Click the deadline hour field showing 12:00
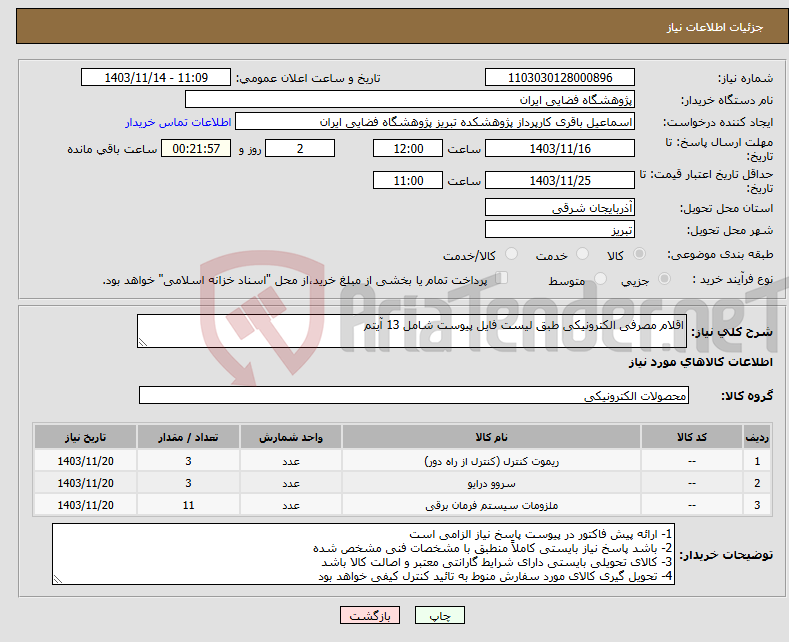The image size is (789, 642). coord(407,148)
